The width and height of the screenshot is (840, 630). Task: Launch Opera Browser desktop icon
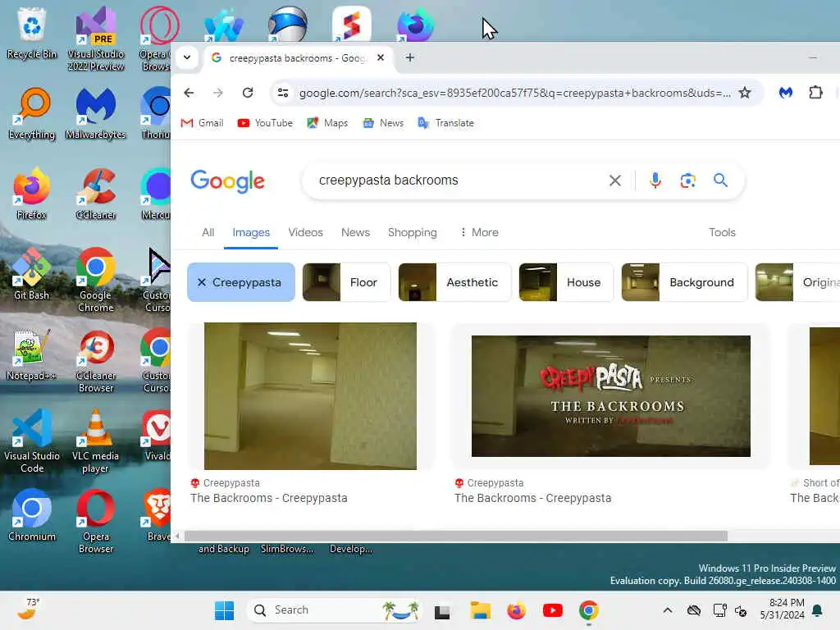[x=96, y=521]
